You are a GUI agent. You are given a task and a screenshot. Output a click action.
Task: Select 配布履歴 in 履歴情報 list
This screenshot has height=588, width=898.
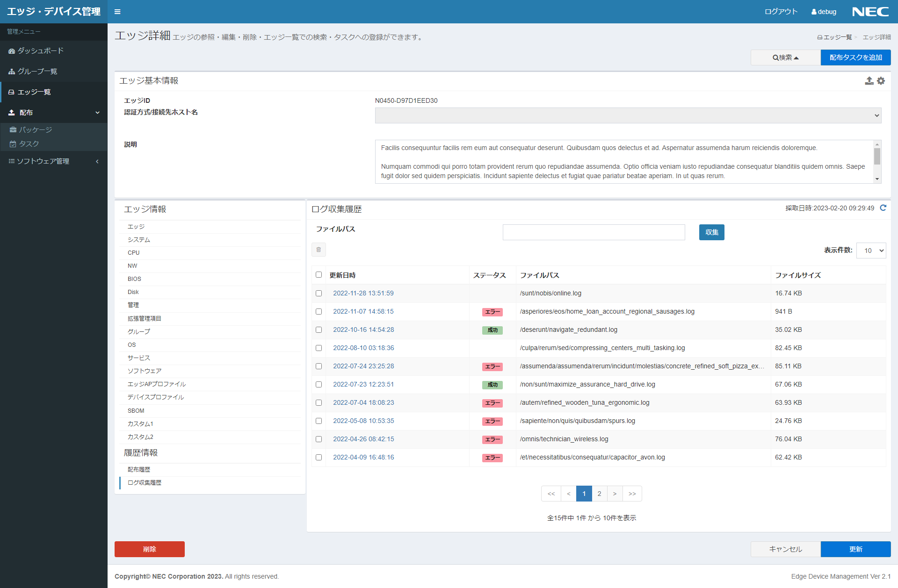click(139, 470)
